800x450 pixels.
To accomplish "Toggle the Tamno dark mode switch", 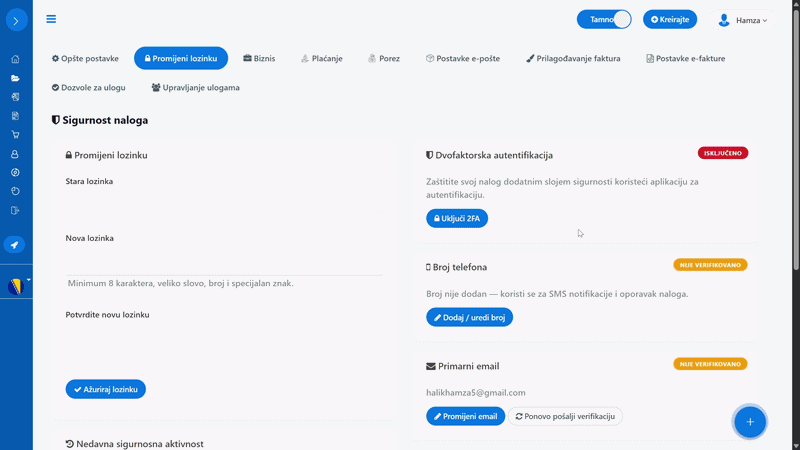I will pyautogui.click(x=604, y=19).
